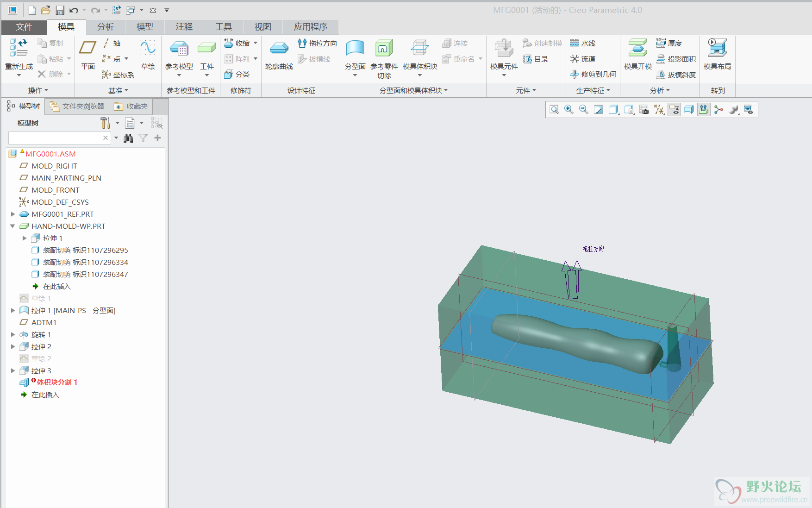Click the 厚度 (Thickness) analysis button
The image size is (812, 508).
(x=669, y=43)
